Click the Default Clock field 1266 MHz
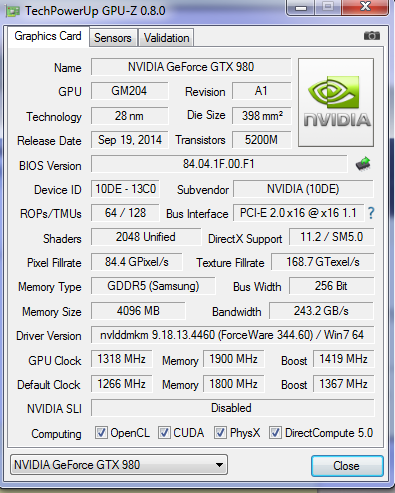 (121, 384)
